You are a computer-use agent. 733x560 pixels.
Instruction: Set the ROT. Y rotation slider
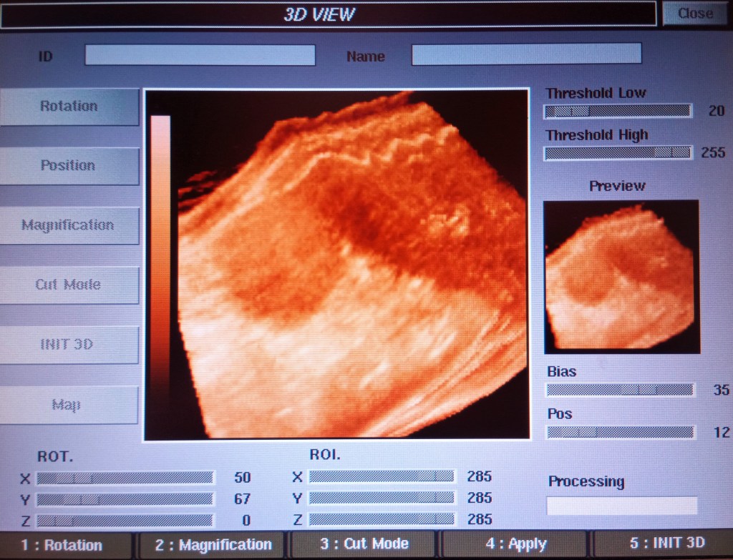(125, 499)
